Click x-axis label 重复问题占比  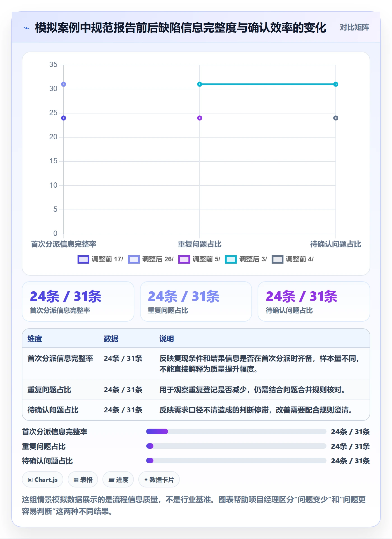(x=200, y=244)
